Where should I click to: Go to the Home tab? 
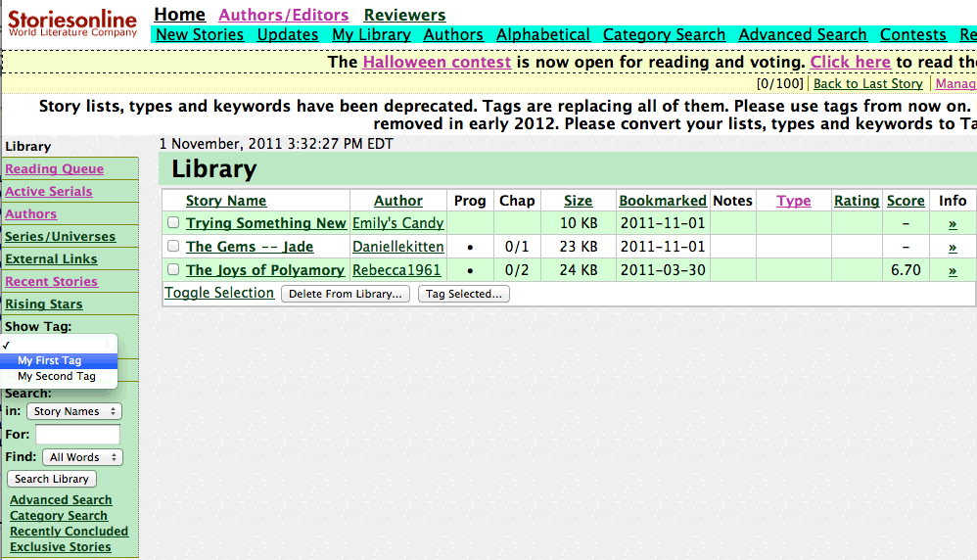[179, 15]
